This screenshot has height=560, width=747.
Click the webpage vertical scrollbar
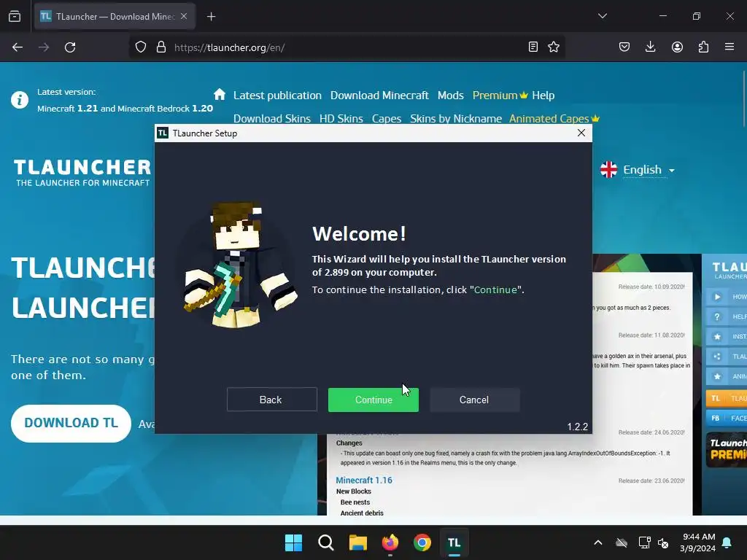coord(743,98)
